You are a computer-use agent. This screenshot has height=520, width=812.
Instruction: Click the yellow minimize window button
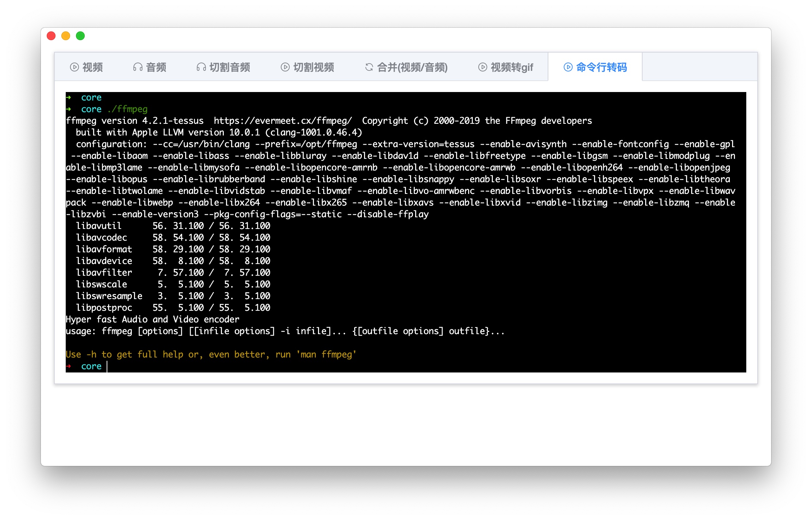(66, 36)
